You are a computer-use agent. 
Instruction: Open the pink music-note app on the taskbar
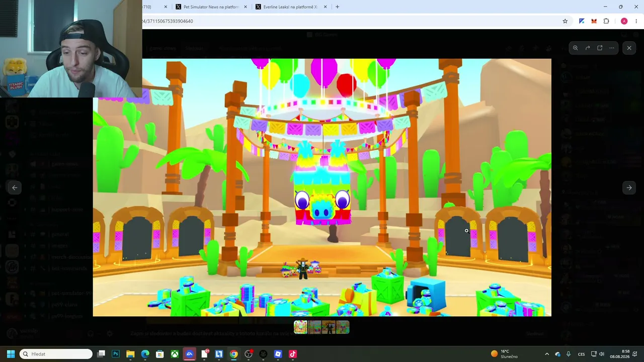pos(293,354)
